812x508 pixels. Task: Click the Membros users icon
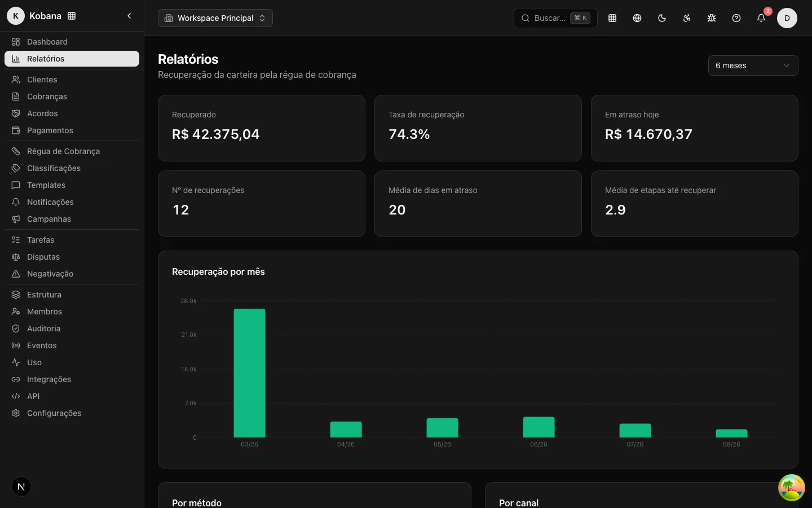(x=16, y=312)
